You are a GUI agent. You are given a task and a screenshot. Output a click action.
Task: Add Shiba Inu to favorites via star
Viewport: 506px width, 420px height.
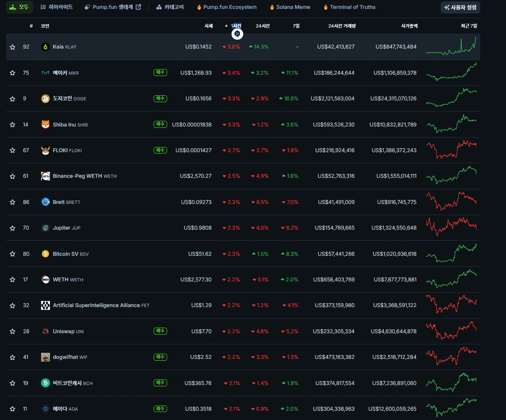pyautogui.click(x=13, y=125)
